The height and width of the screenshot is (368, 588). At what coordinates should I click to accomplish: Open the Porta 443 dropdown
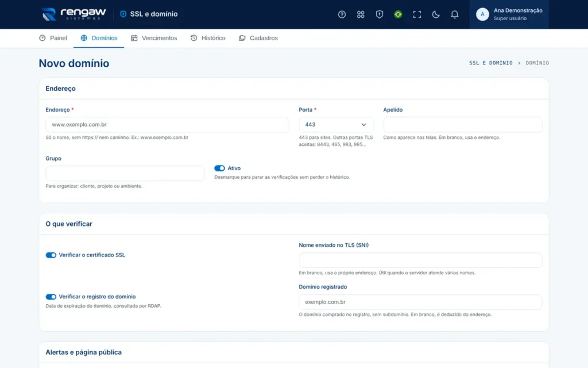(335, 125)
